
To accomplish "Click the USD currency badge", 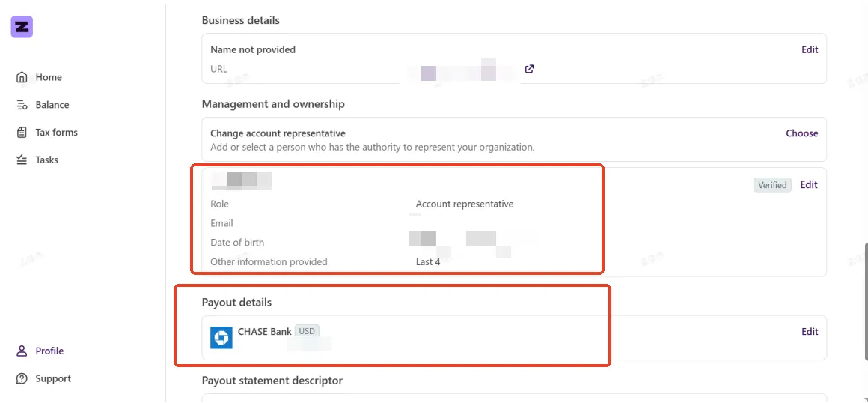I will [307, 331].
